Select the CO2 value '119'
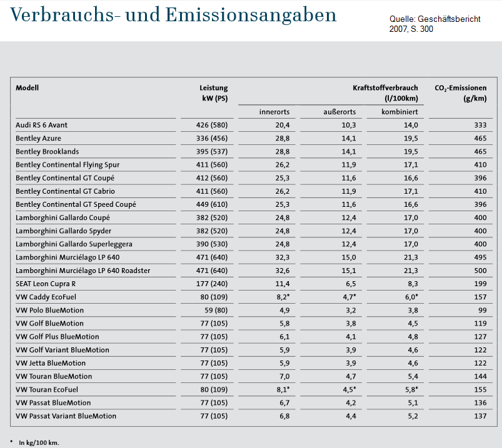The width and height of the screenshot is (502, 448). point(480,324)
